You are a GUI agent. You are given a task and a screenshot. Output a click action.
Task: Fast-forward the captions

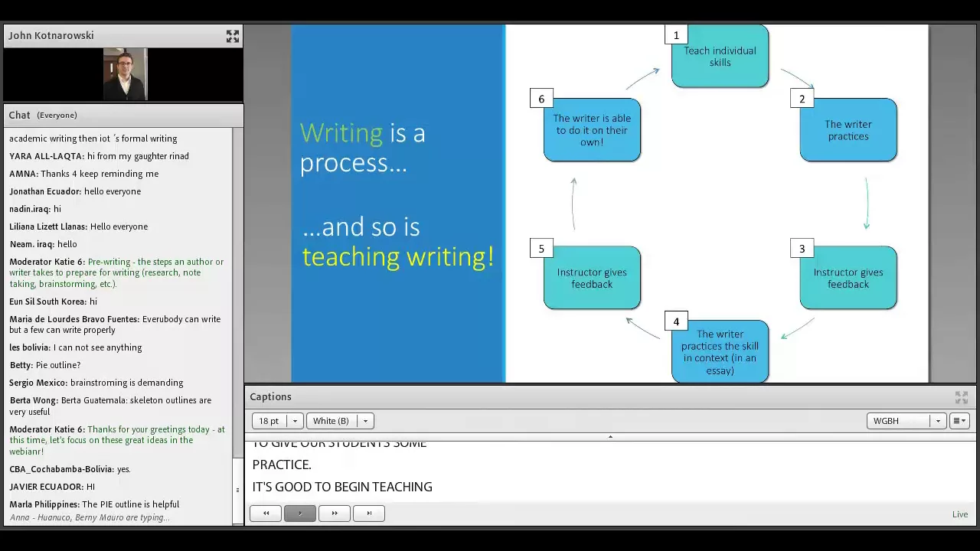(x=335, y=514)
